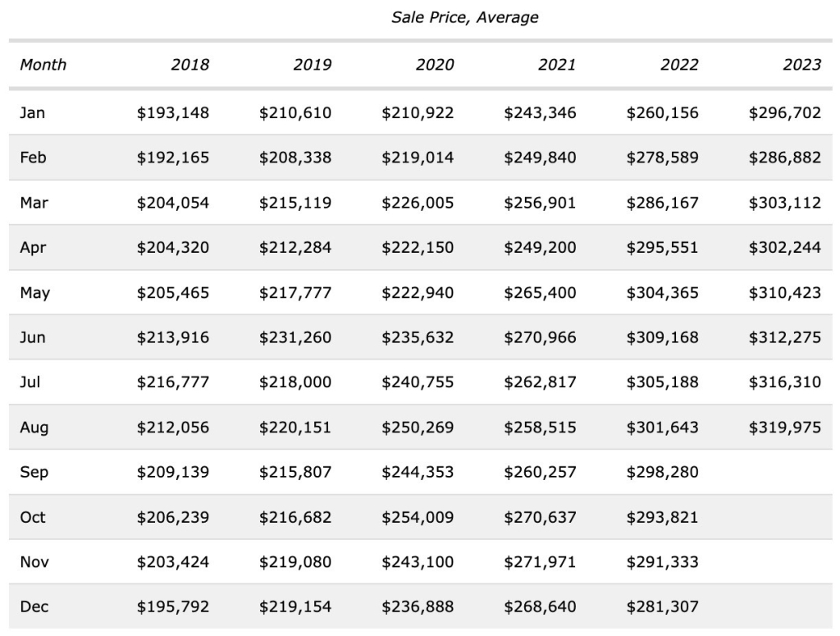The image size is (840, 636).
Task: Select the Jan row label
Action: coord(33,112)
